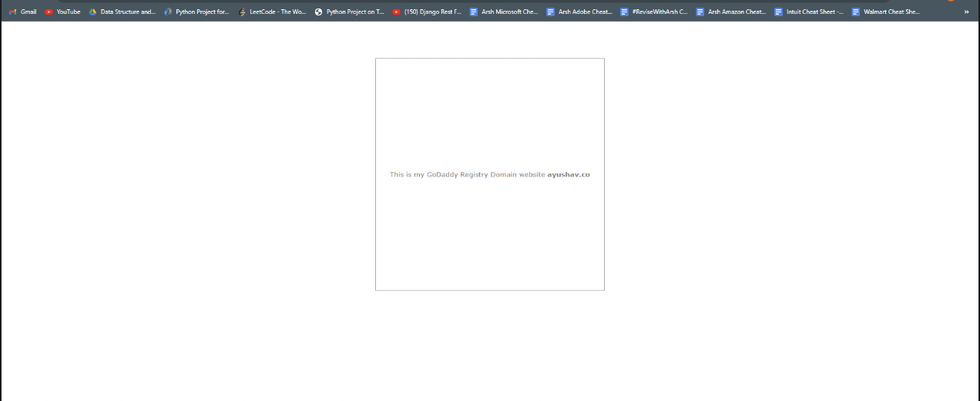Open the 'Python Project for...' bookmark

(x=196, y=12)
